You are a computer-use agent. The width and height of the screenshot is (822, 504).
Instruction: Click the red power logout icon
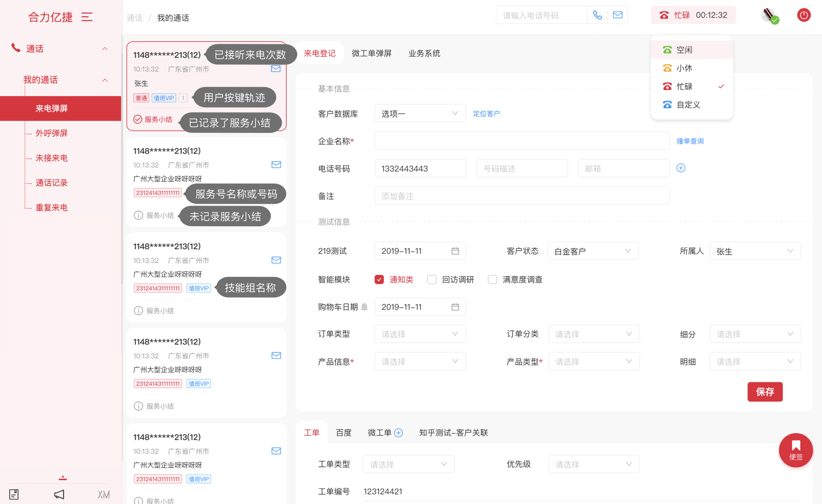point(803,15)
